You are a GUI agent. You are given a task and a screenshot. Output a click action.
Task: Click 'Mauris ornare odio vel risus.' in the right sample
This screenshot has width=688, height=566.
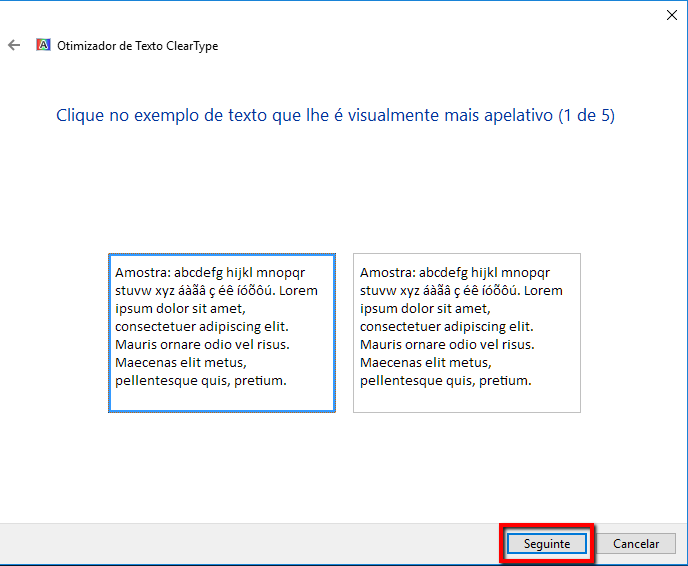coord(446,344)
